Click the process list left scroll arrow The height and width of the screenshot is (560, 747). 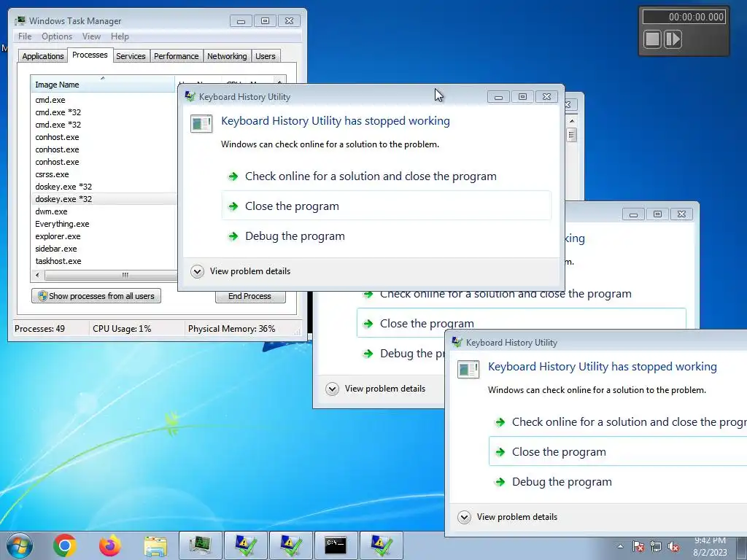[x=38, y=275]
